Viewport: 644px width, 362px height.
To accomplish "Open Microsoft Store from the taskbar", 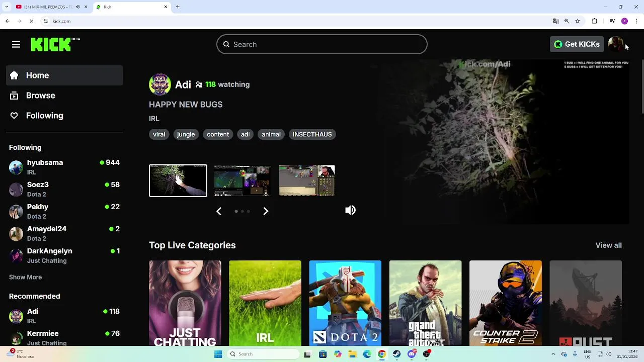I will (323, 354).
